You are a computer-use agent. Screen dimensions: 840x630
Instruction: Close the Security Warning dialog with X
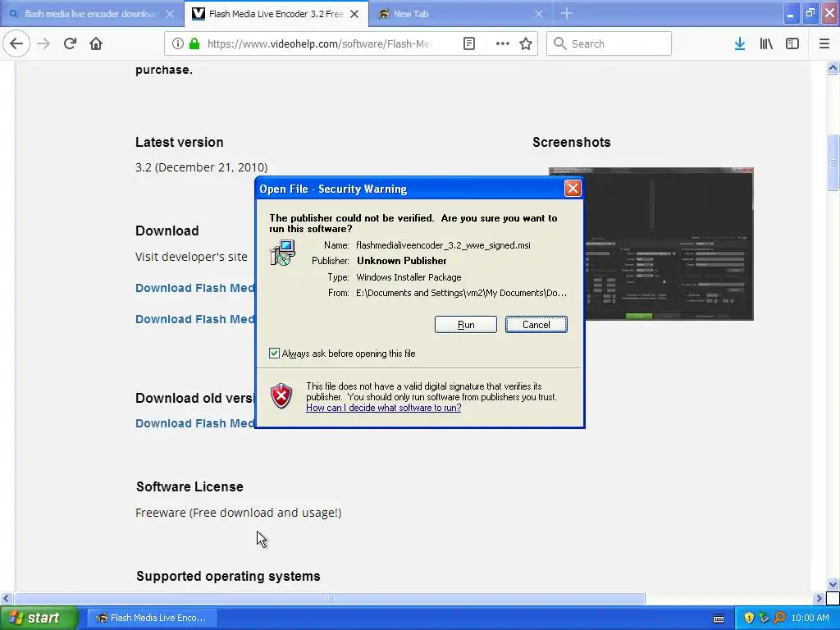click(573, 188)
